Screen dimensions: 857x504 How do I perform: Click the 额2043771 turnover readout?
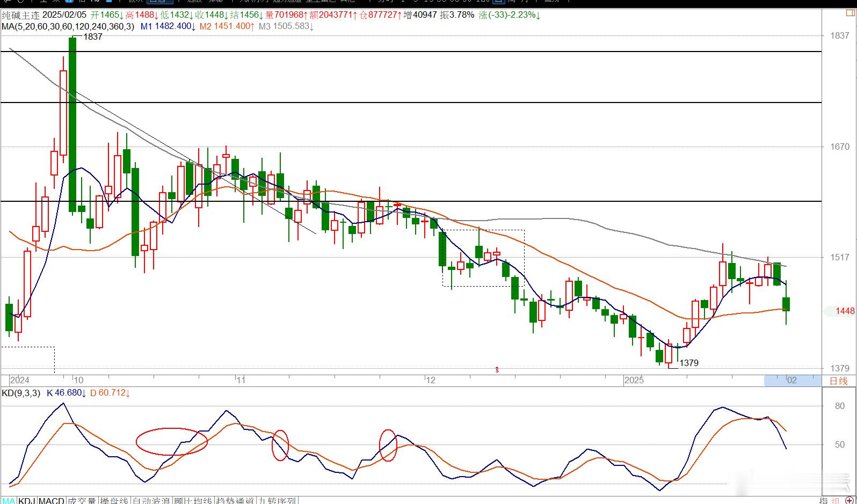click(x=333, y=15)
